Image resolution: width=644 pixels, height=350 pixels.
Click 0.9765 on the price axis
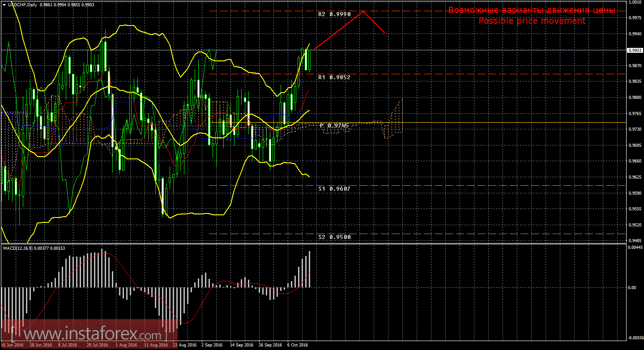[635, 114]
